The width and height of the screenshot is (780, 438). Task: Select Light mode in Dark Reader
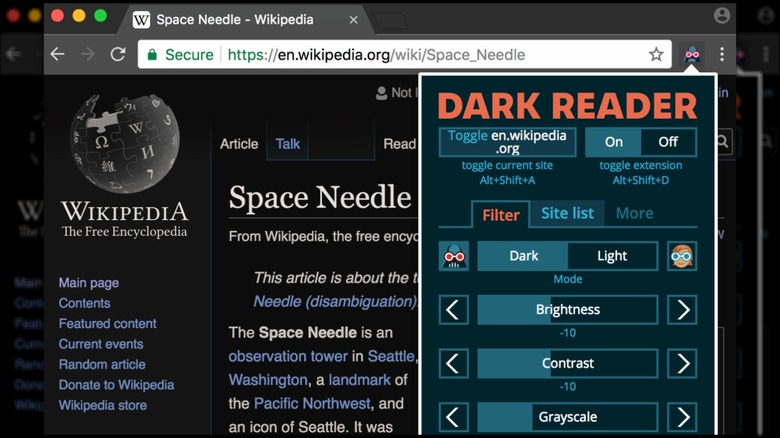[x=612, y=256]
